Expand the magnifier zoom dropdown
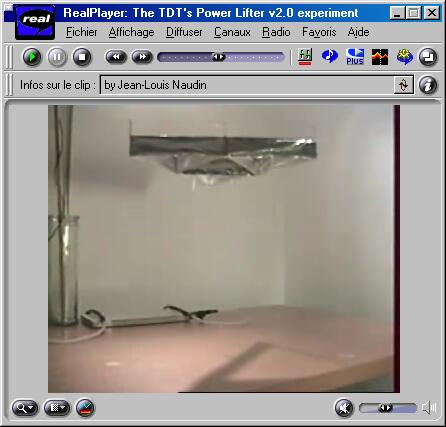This screenshot has width=446, height=427. tap(25, 408)
